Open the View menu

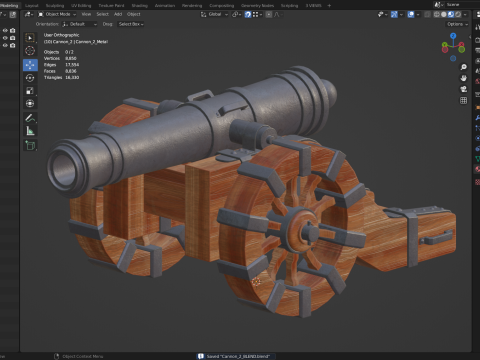pyautogui.click(x=86, y=14)
